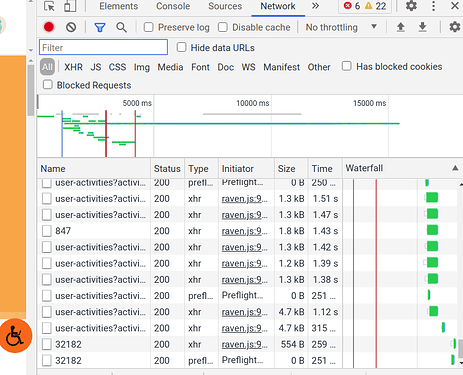
Task: Sort by the Initiator column header
Action: [246, 168]
